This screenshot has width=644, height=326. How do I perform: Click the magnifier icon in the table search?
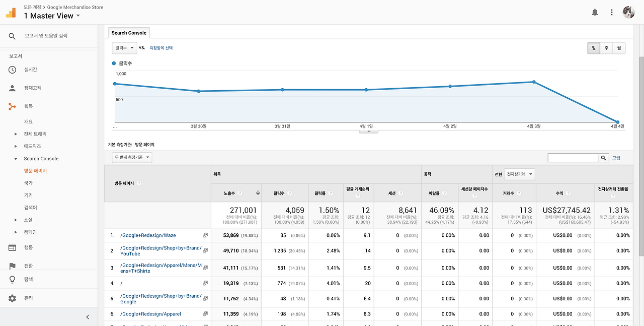603,157
